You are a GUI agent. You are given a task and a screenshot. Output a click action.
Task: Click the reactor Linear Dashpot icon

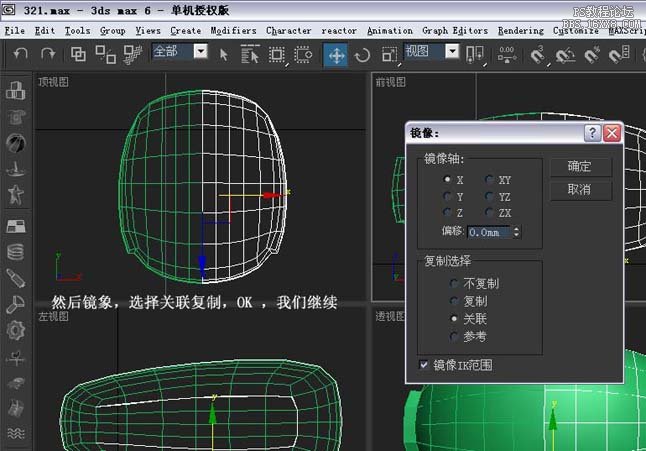coord(16,278)
